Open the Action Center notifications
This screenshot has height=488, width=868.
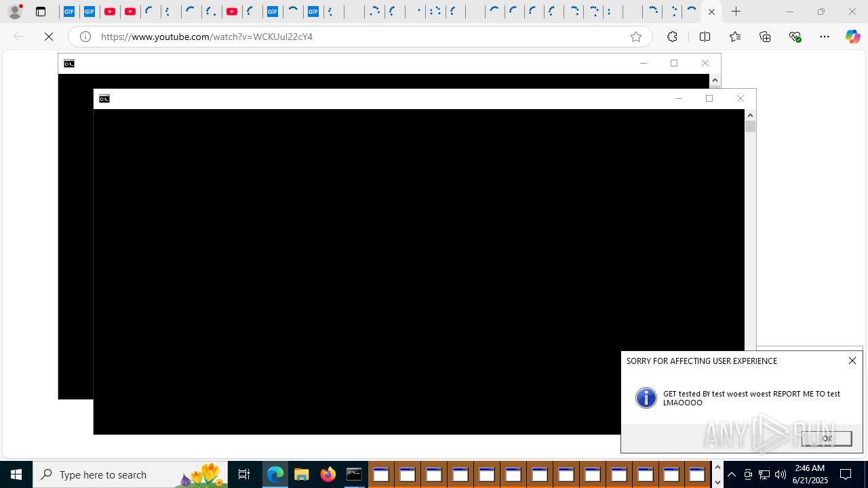click(846, 474)
